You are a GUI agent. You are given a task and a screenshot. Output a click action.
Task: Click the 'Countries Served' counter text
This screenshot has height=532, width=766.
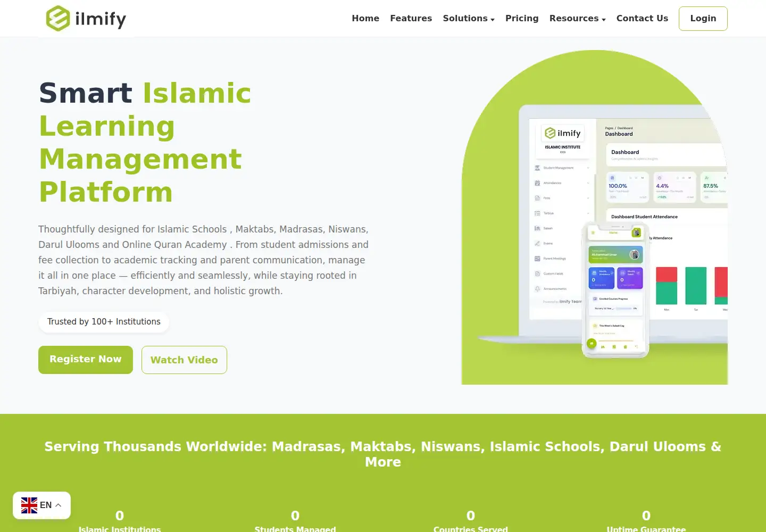471,528
